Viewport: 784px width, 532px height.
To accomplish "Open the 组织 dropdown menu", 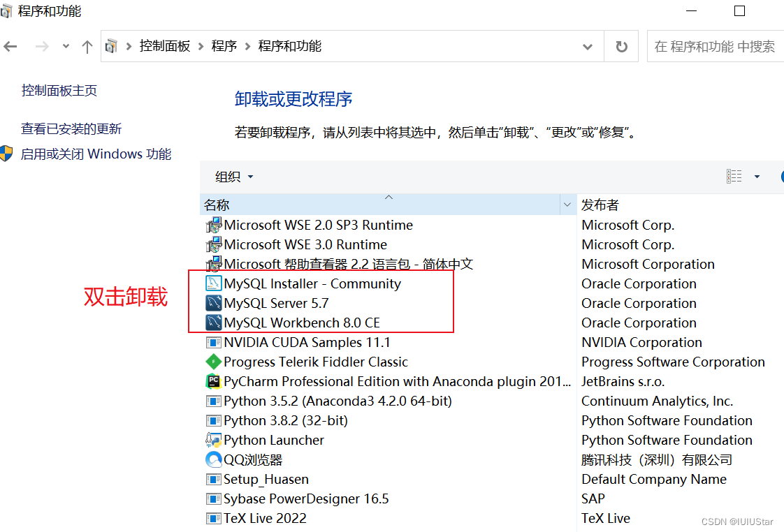I will 234,177.
